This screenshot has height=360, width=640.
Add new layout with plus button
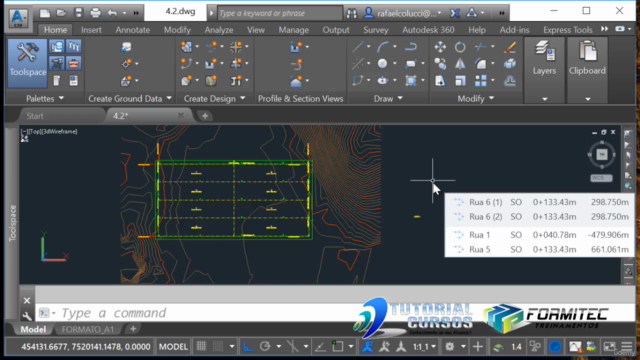[133, 329]
